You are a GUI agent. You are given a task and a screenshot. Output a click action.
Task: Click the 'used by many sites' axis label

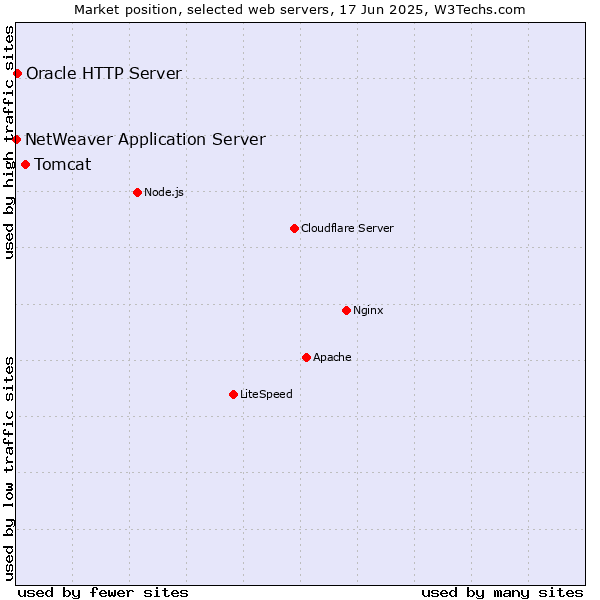[503, 593]
